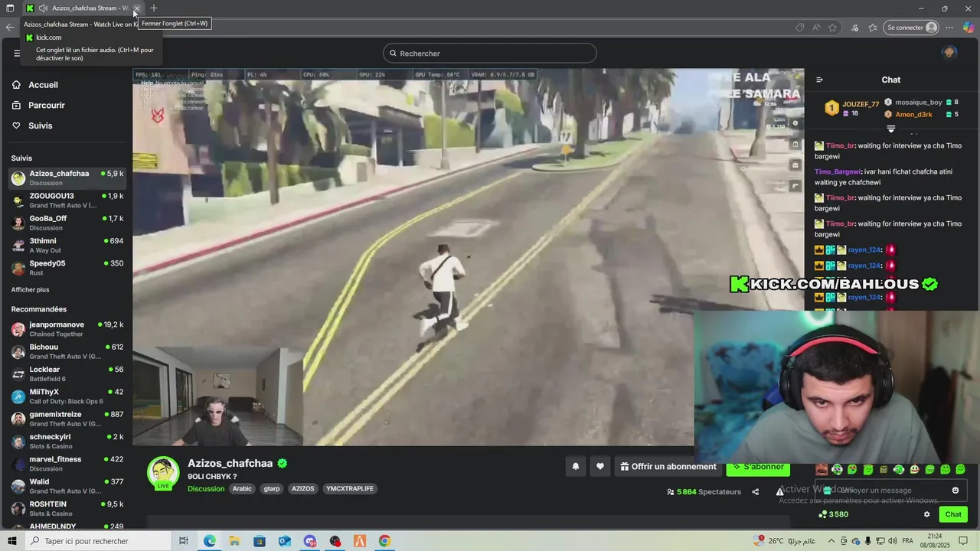
Task: Click the green verified badge beside Azizos_chafchaa
Action: tap(283, 463)
